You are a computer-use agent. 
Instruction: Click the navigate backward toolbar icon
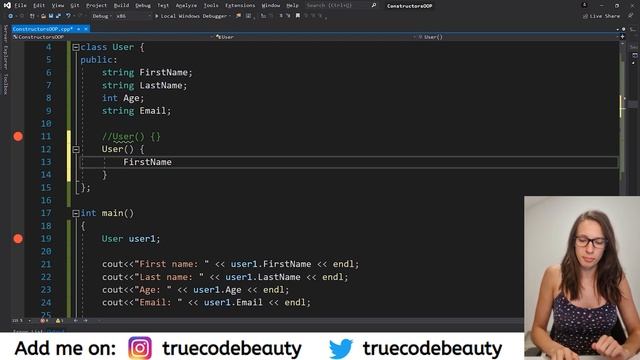coord(10,16)
